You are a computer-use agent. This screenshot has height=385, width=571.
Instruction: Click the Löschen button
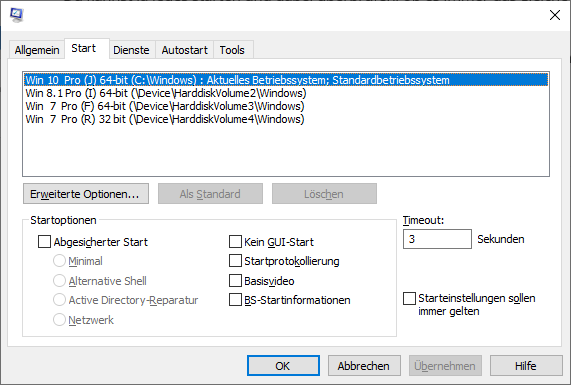[x=324, y=194]
